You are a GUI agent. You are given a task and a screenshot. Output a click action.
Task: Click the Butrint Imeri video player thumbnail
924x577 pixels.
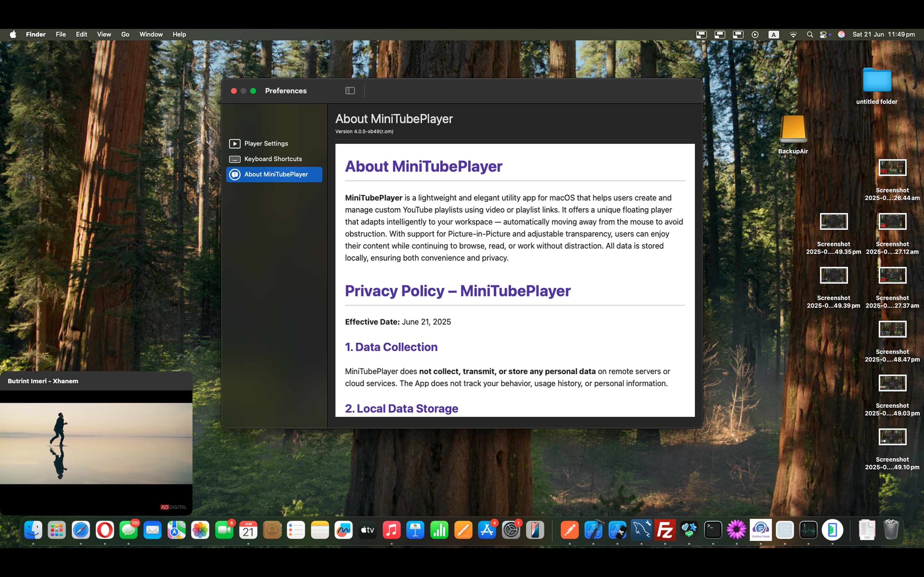pos(96,443)
